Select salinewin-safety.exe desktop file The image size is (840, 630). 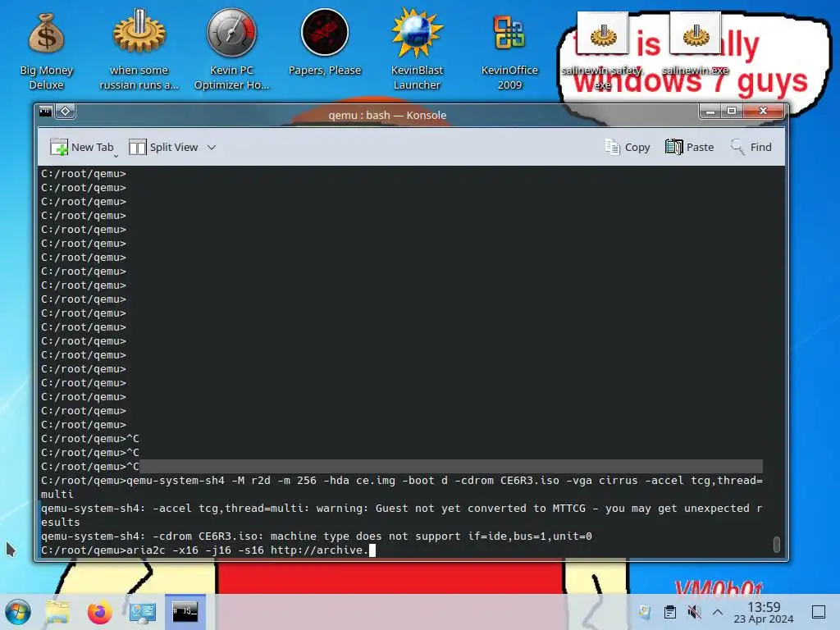(x=602, y=51)
